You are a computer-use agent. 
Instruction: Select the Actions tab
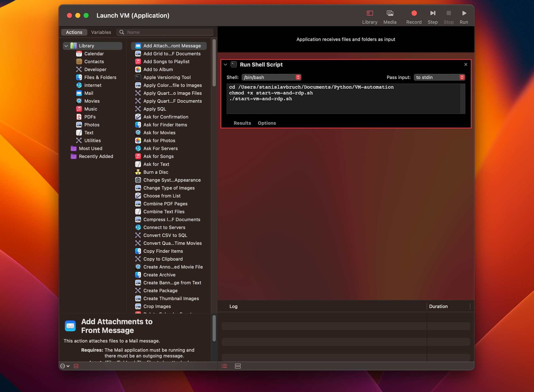(x=74, y=32)
